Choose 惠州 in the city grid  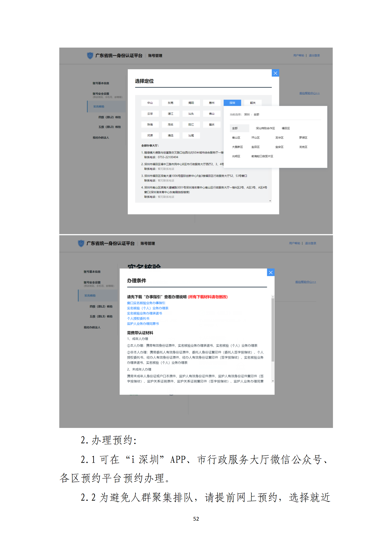[x=211, y=103]
